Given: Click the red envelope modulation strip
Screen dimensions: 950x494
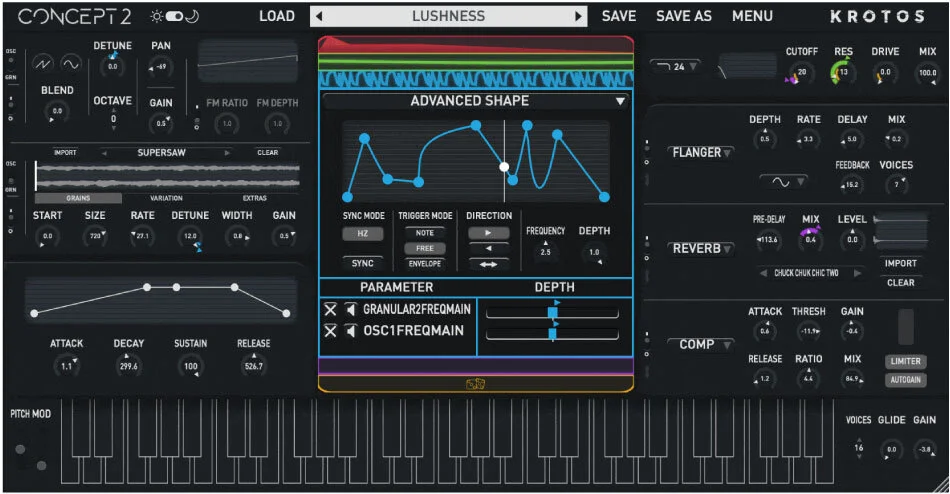Looking at the screenshot, I should (476, 45).
